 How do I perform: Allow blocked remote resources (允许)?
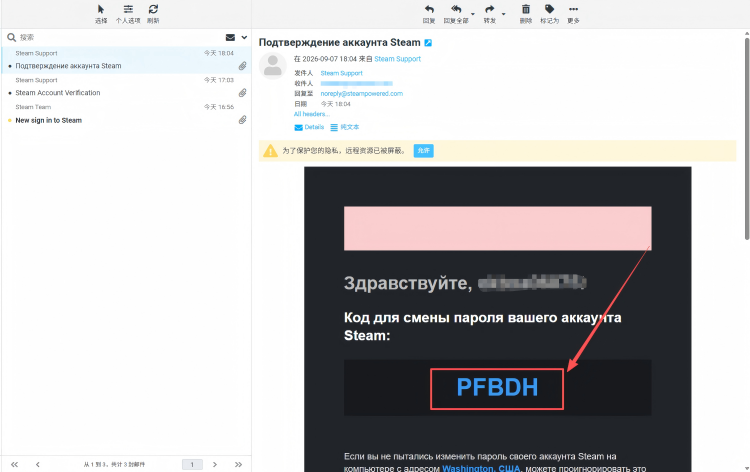(x=423, y=151)
